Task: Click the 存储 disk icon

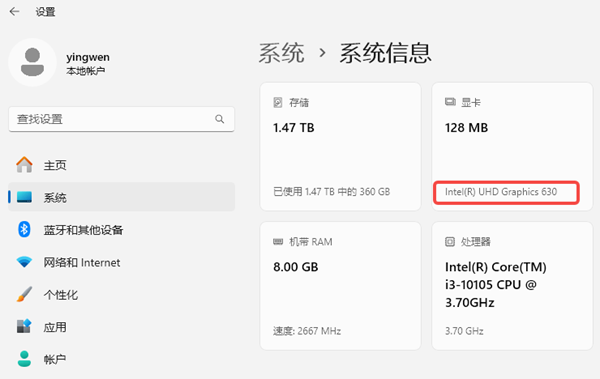Action: [278, 102]
